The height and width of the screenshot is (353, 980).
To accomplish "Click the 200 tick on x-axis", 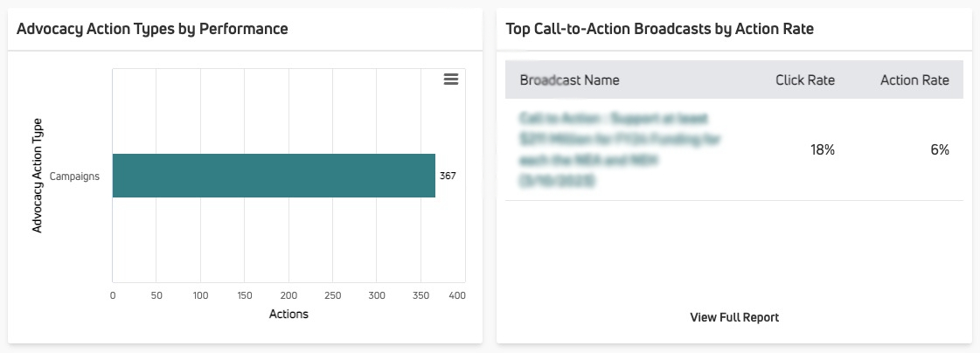I will 288,295.
